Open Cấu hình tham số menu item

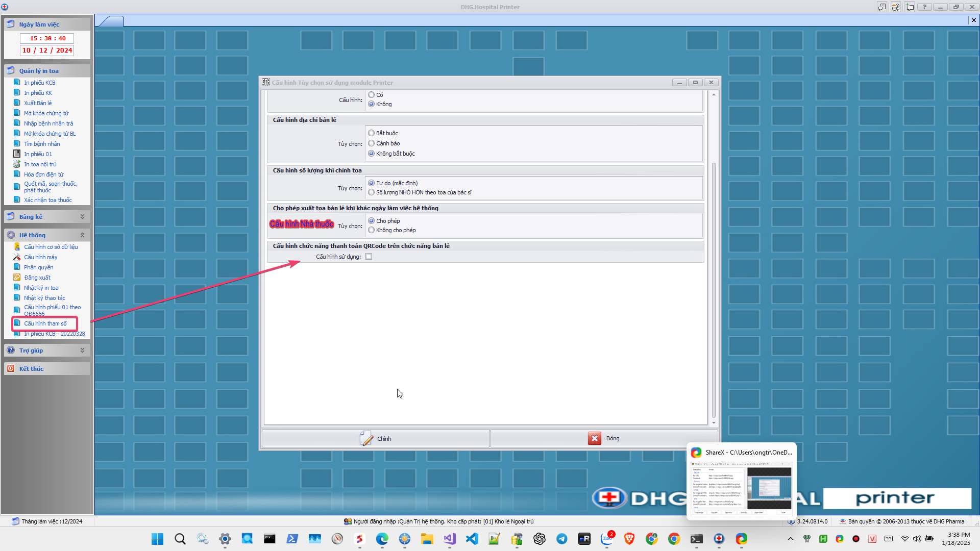tap(45, 323)
